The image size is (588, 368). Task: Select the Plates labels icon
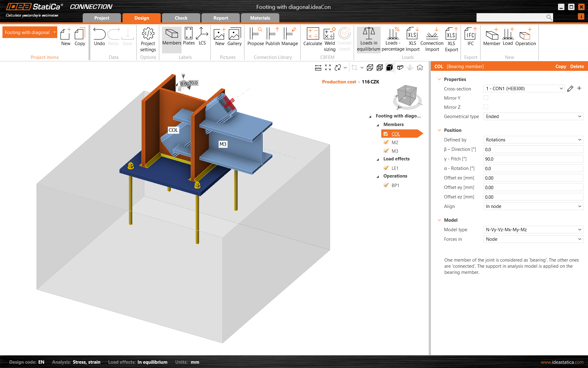pyautogui.click(x=188, y=36)
